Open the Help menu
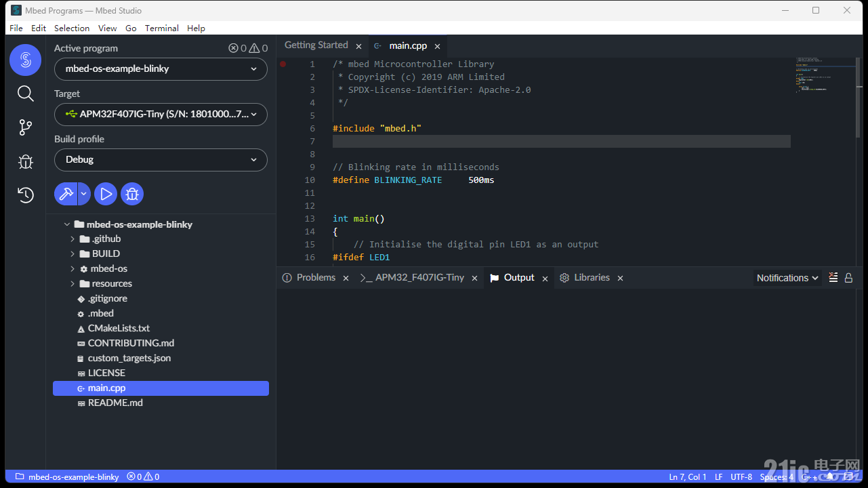The width and height of the screenshot is (868, 488). (196, 28)
